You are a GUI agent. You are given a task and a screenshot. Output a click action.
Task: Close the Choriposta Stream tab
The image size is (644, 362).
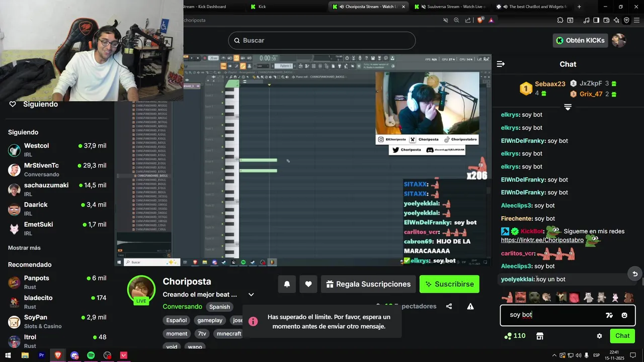click(x=403, y=7)
